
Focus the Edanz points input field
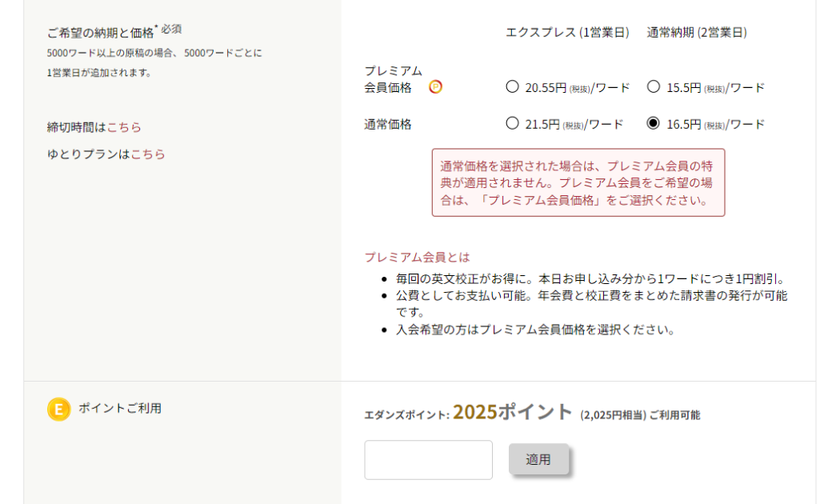point(429,460)
